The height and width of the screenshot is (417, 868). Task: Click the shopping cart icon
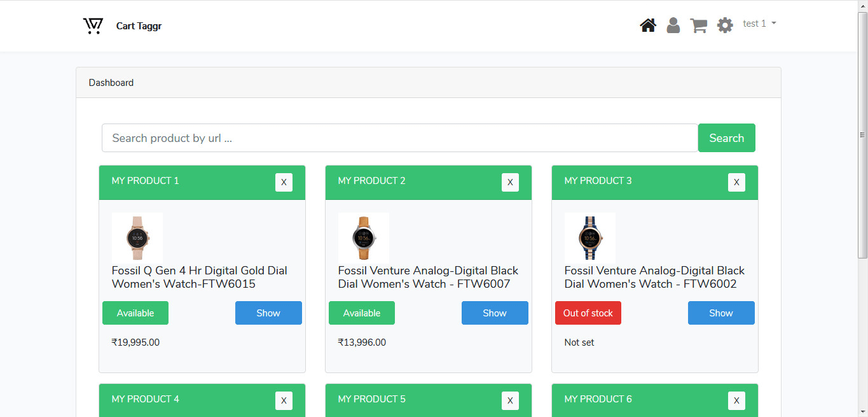(x=698, y=25)
